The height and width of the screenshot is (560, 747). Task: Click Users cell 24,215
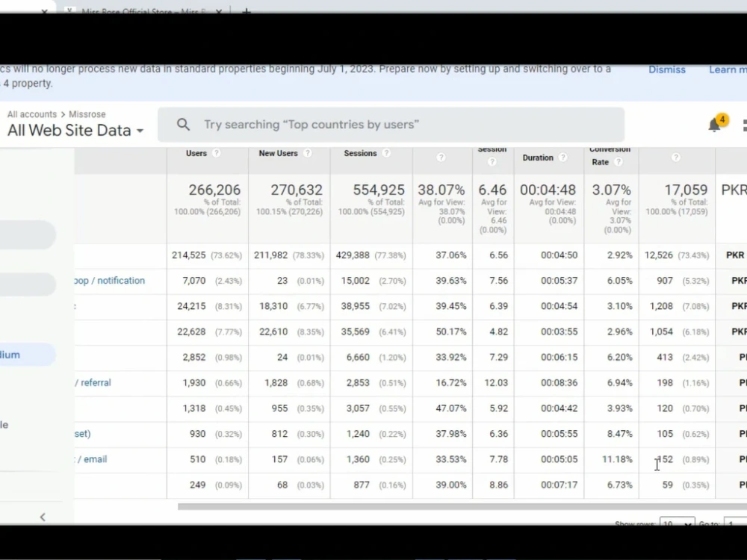tap(191, 306)
